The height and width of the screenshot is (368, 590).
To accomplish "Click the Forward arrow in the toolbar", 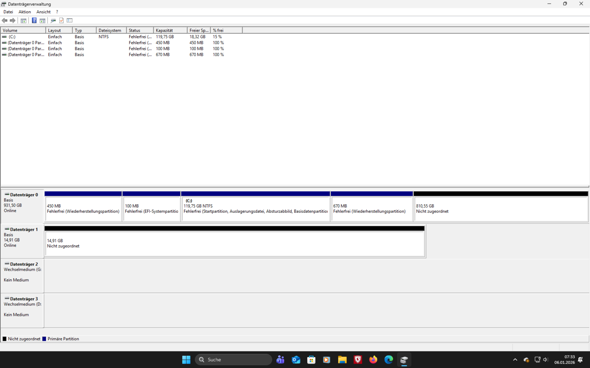I will [12, 20].
